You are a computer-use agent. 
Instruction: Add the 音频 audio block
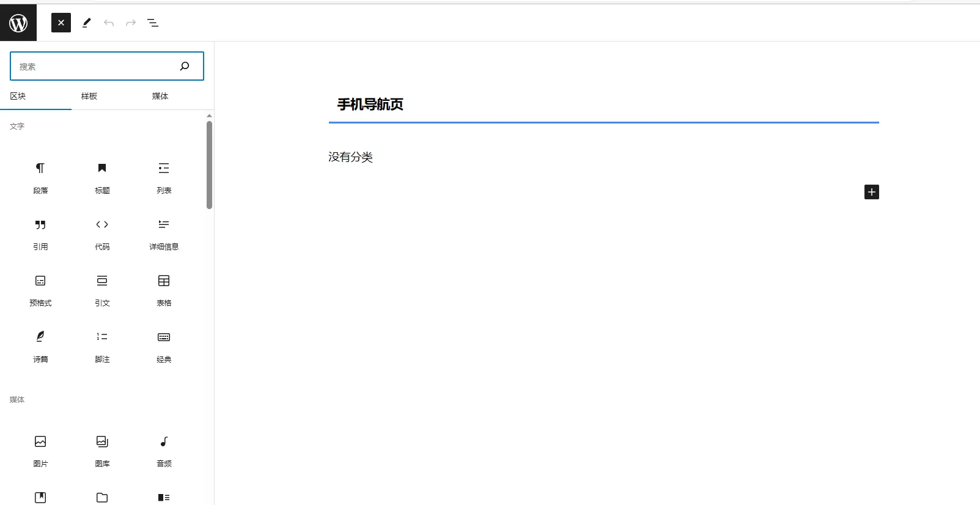coord(164,451)
